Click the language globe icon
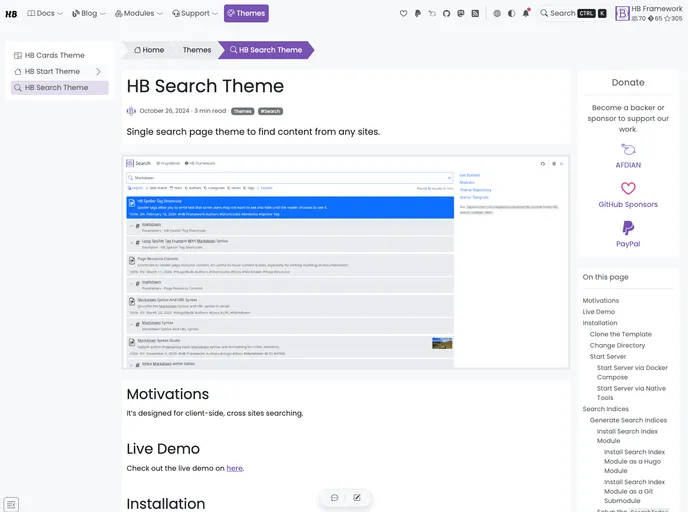Screen dimensions: 688x512 pos(497,14)
